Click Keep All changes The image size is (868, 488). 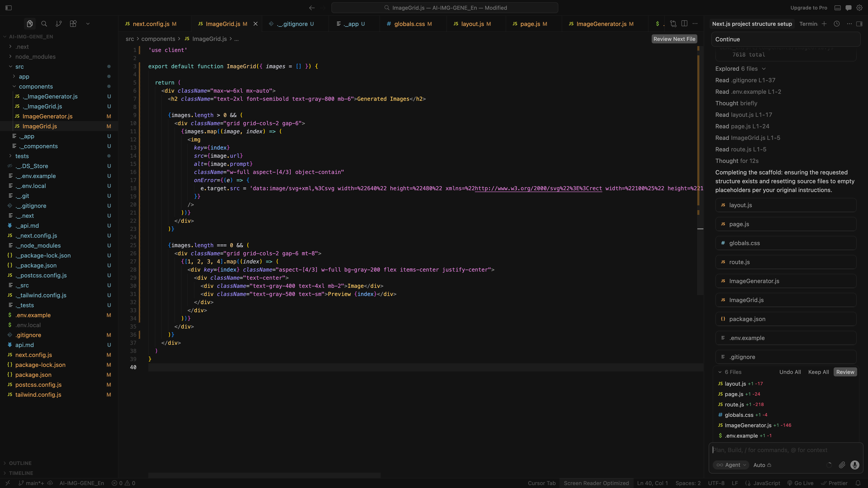point(818,372)
